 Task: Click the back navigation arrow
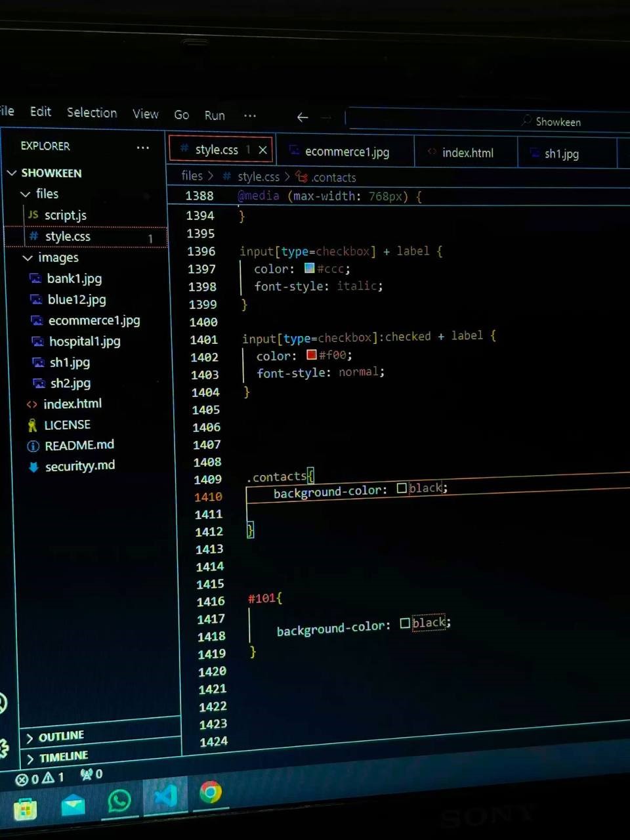coord(303,117)
